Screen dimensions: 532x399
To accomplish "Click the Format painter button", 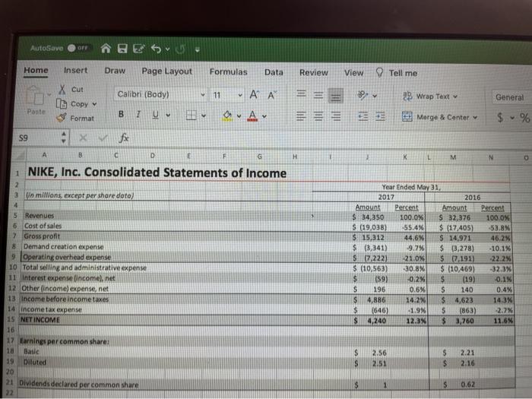I will point(75,118).
